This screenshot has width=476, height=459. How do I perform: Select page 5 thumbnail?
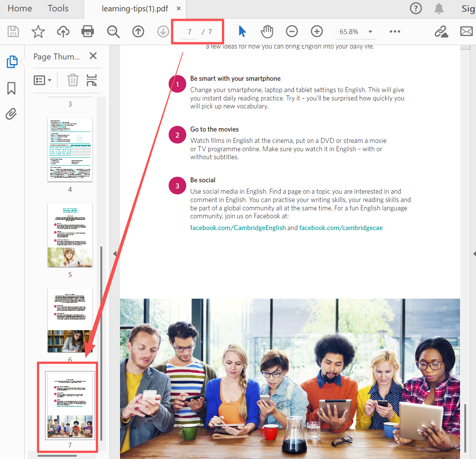click(70, 235)
